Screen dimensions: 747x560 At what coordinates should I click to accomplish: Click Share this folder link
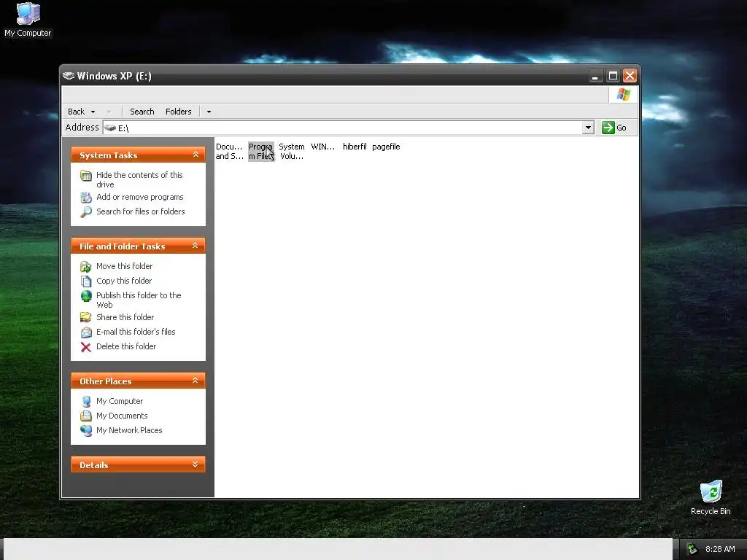point(125,317)
